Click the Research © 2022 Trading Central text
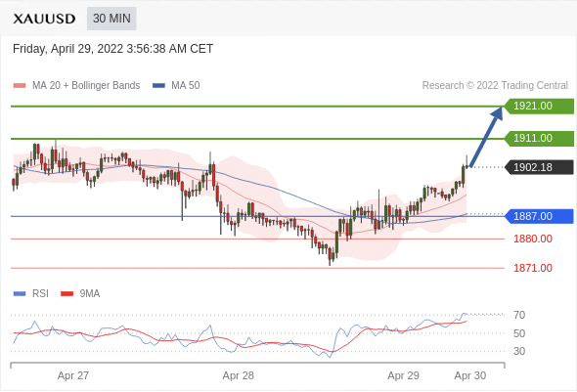 495,86
